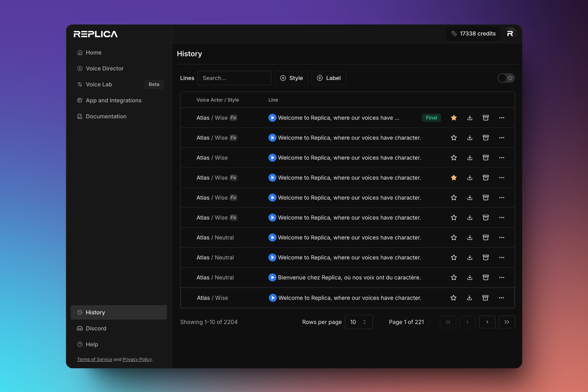Viewport: 588px width, 392px height.
Task: Open Documentation in the sidebar
Action: click(x=119, y=116)
